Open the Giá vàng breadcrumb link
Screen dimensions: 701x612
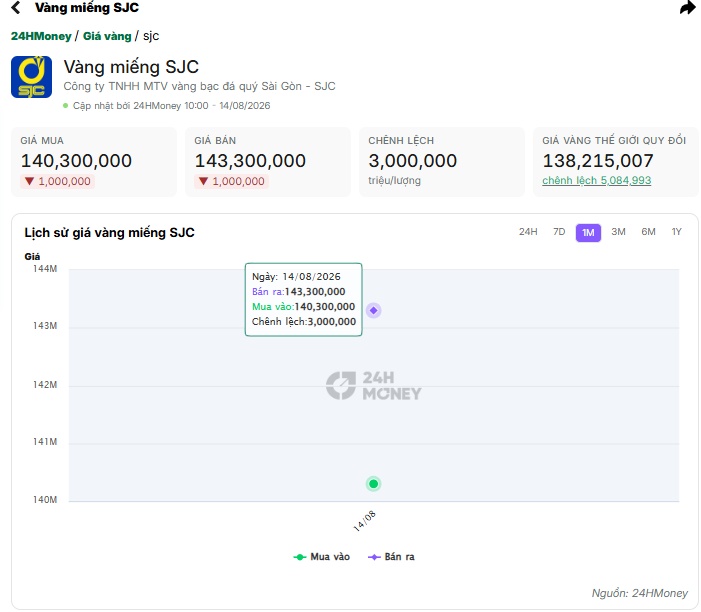pos(107,36)
